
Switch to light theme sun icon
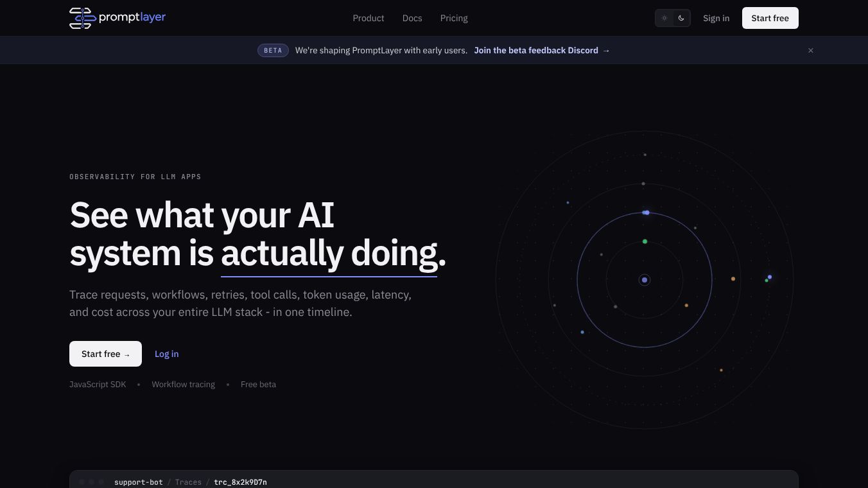click(x=664, y=18)
